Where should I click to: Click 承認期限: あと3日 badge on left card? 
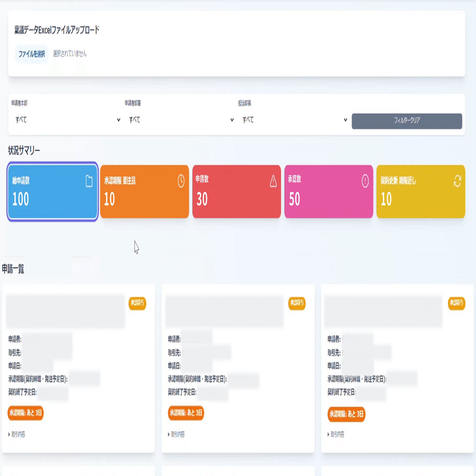click(x=26, y=413)
